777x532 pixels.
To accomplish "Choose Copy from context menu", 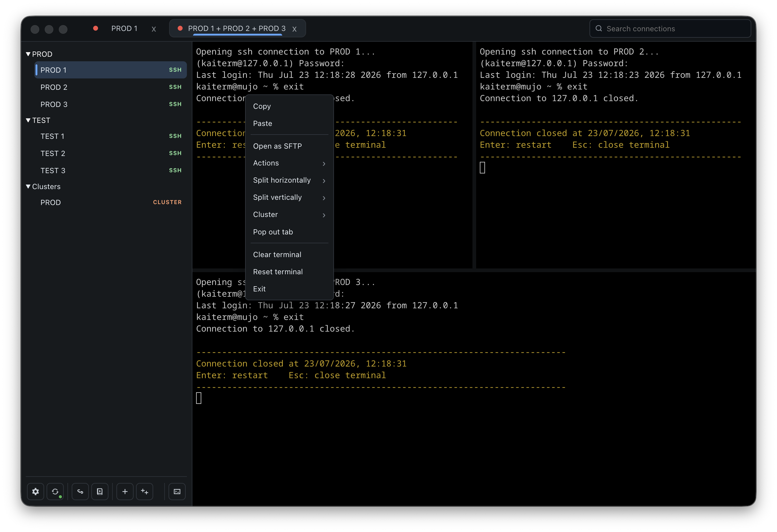I will (x=290, y=106).
